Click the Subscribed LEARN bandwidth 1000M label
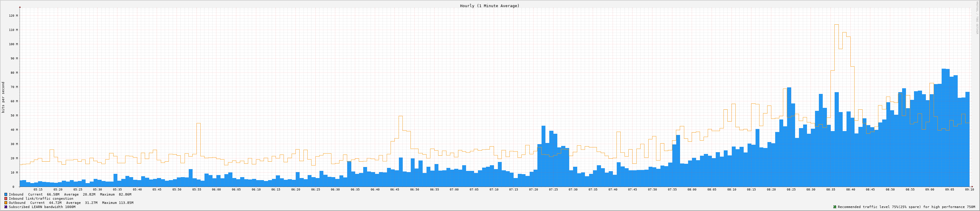This screenshot has width=980, height=211. pyautogui.click(x=42, y=207)
